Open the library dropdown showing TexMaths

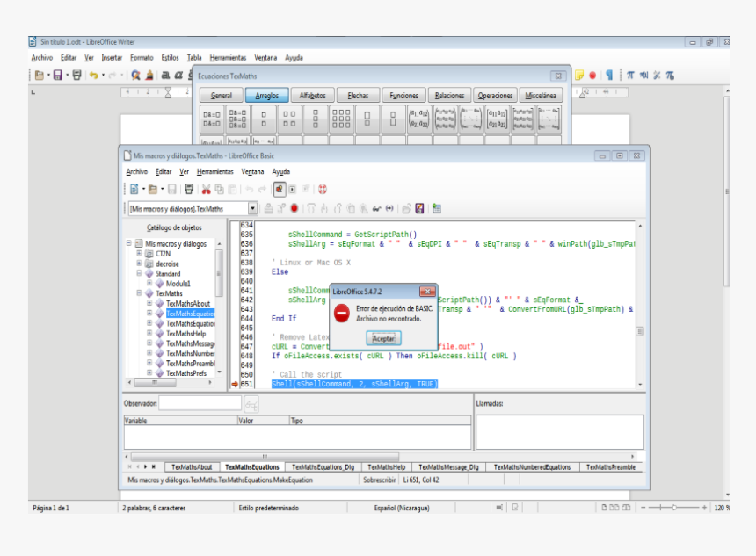(252, 208)
